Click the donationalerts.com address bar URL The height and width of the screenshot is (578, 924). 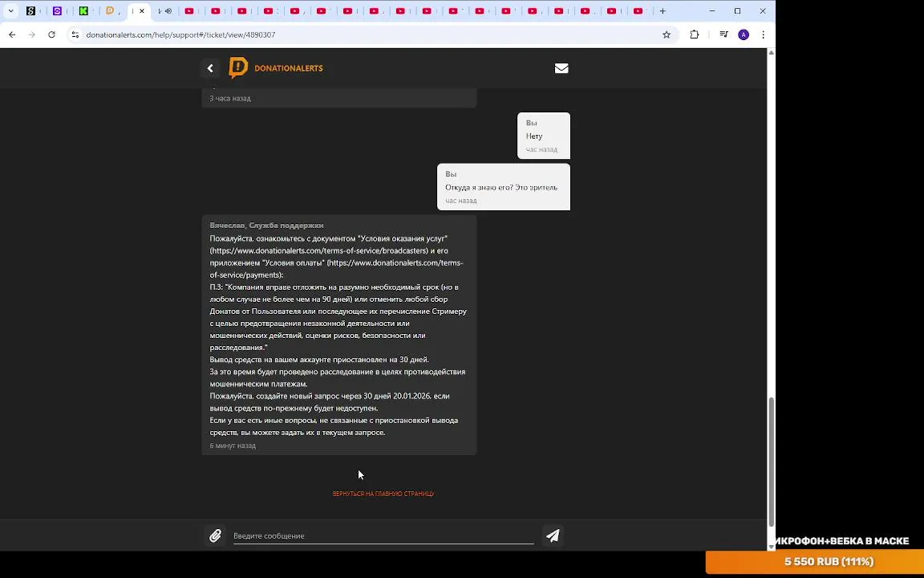pos(180,35)
